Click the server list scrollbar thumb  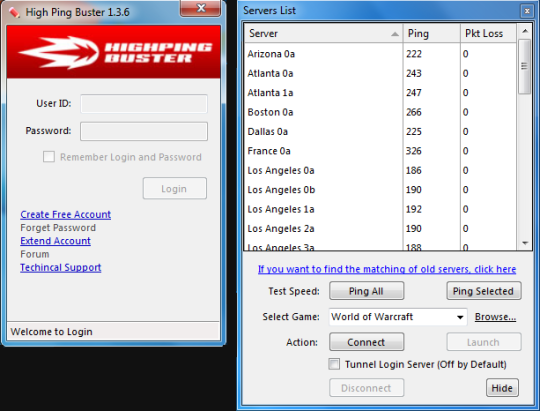click(x=525, y=66)
